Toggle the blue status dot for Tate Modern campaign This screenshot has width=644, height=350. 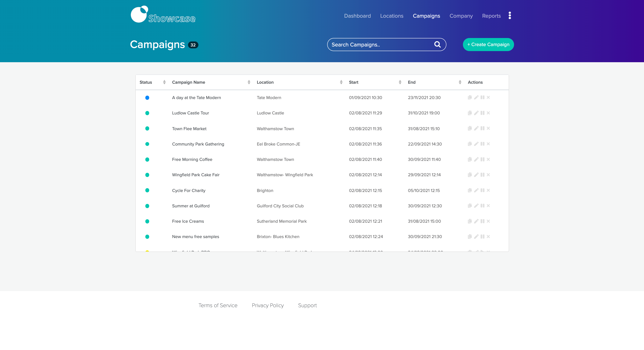pyautogui.click(x=147, y=98)
